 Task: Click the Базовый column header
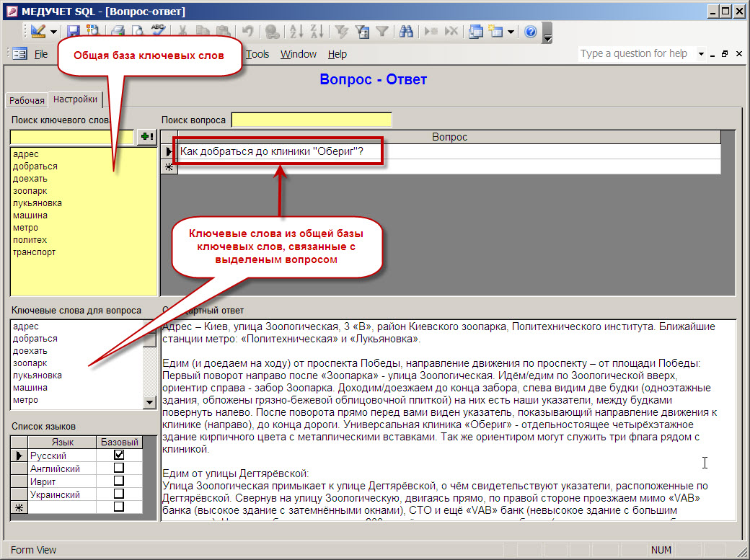pyautogui.click(x=120, y=442)
